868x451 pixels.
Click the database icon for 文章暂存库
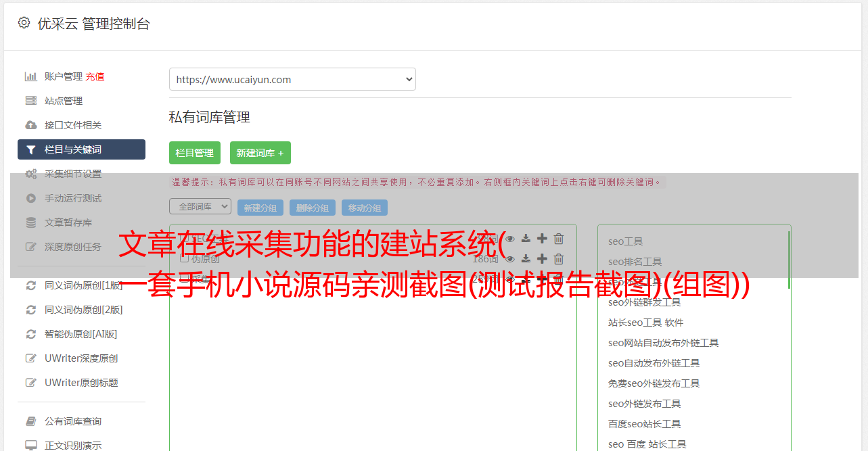pyautogui.click(x=31, y=222)
